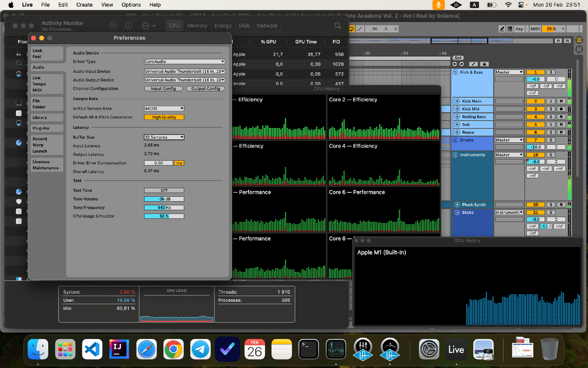Click the Telegram icon in the Dock
The image size is (588, 368).
[200, 349]
